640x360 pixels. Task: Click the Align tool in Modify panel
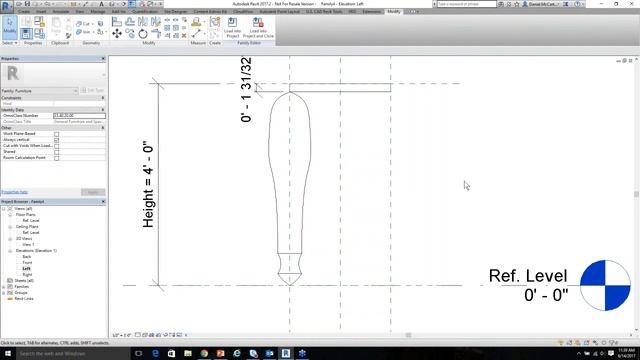(117, 22)
